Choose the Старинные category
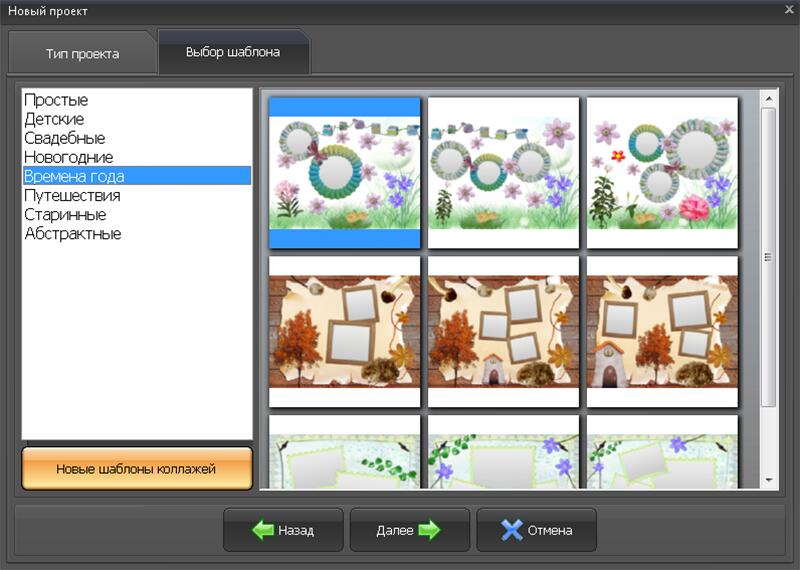Screen dimensions: 800x570 (65, 214)
